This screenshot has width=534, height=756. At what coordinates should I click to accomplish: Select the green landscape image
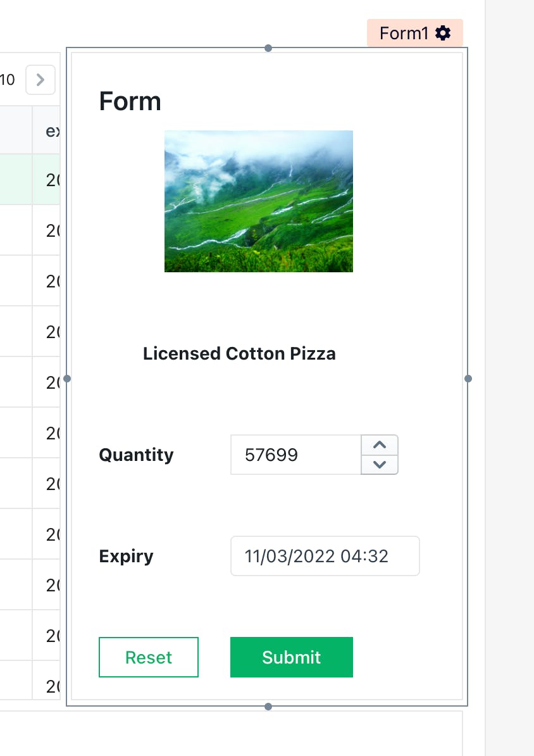pos(258,201)
